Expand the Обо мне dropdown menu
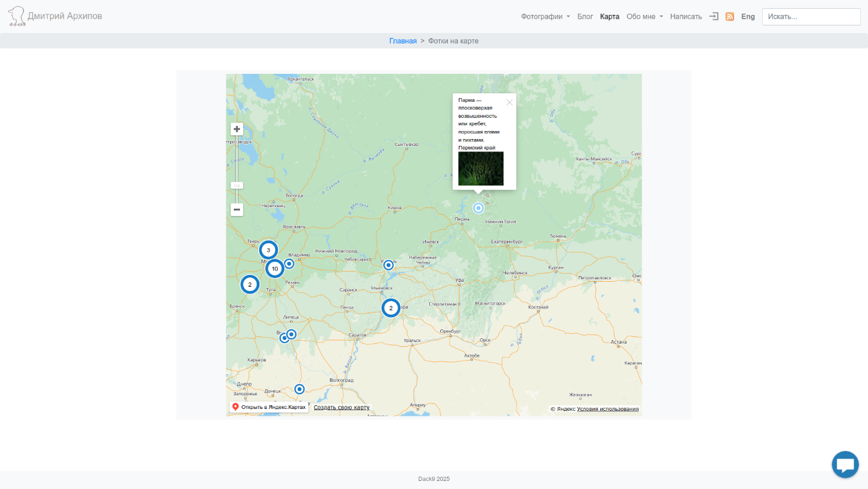Image resolution: width=868 pixels, height=489 pixels. [x=645, y=17]
